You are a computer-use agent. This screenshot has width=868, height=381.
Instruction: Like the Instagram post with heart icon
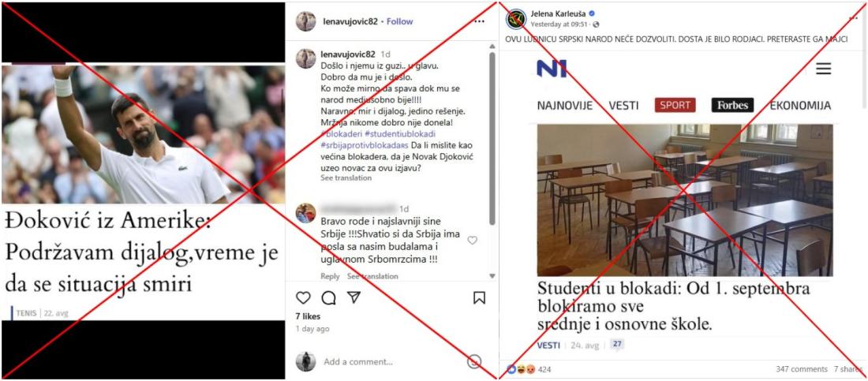[x=303, y=298]
